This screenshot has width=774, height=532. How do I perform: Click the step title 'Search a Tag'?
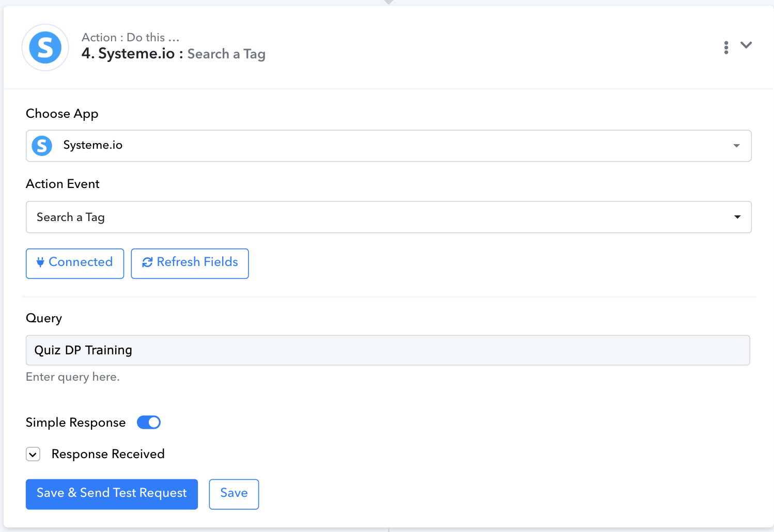[226, 54]
